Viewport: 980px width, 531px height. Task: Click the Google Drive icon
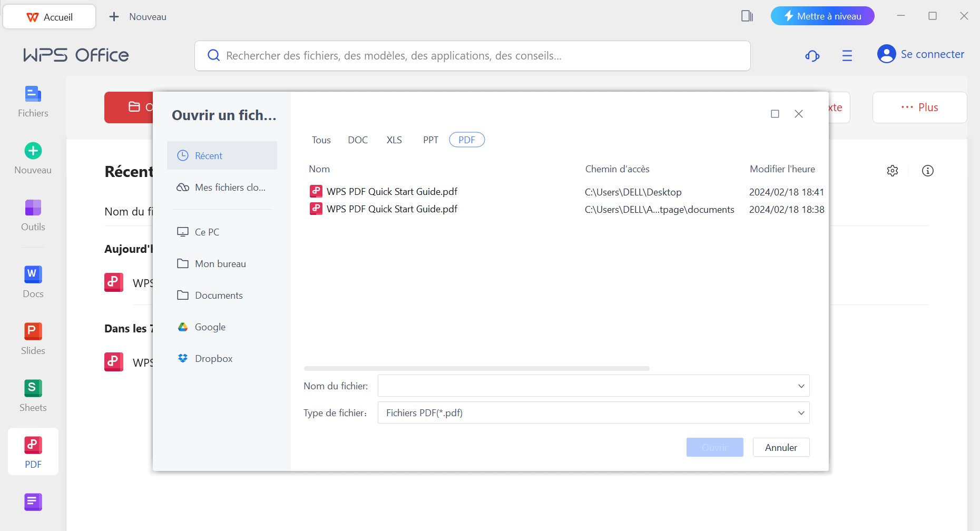click(x=183, y=327)
